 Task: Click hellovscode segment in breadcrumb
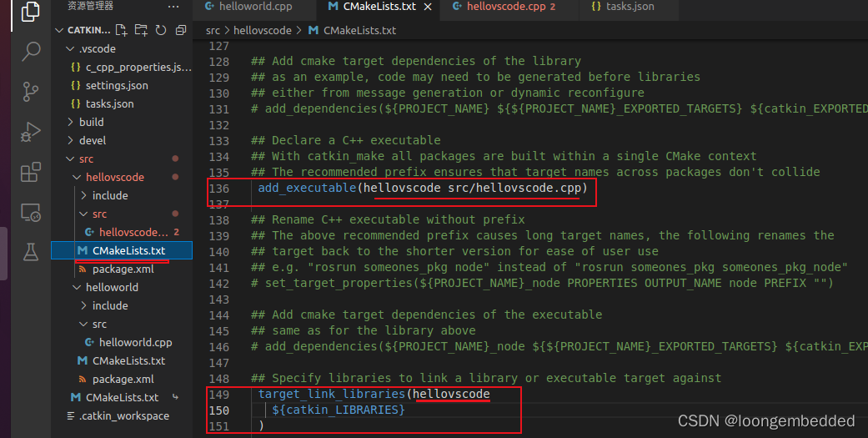click(263, 31)
